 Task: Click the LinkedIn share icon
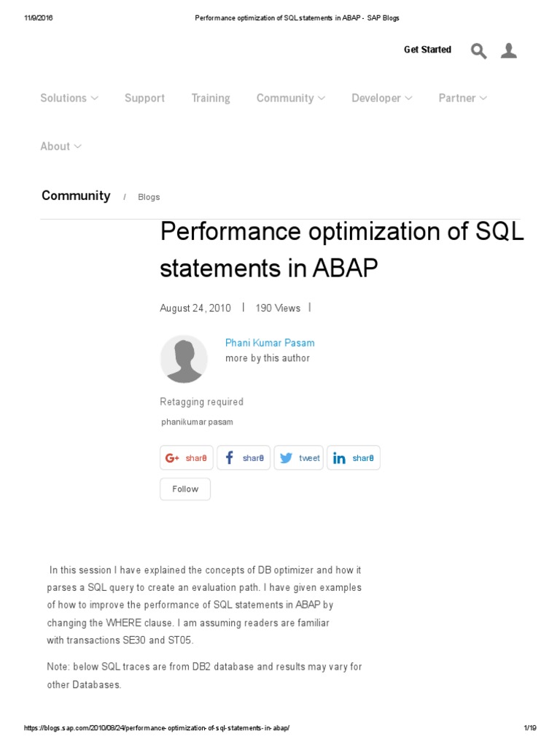(339, 458)
